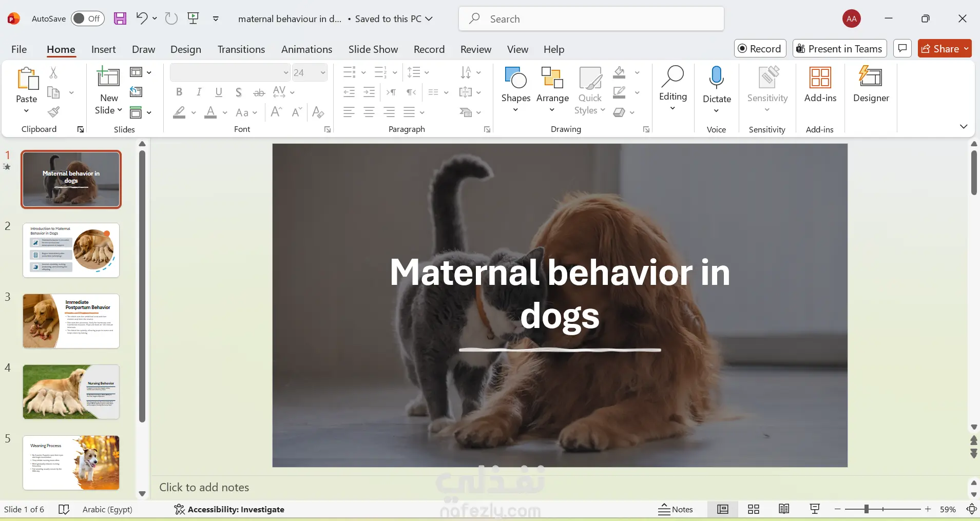Switch to the Design tab
This screenshot has width=980, height=521.
(x=186, y=49)
